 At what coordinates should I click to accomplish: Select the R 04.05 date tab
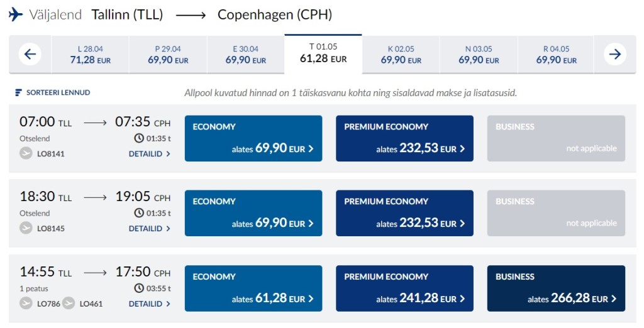[556, 55]
